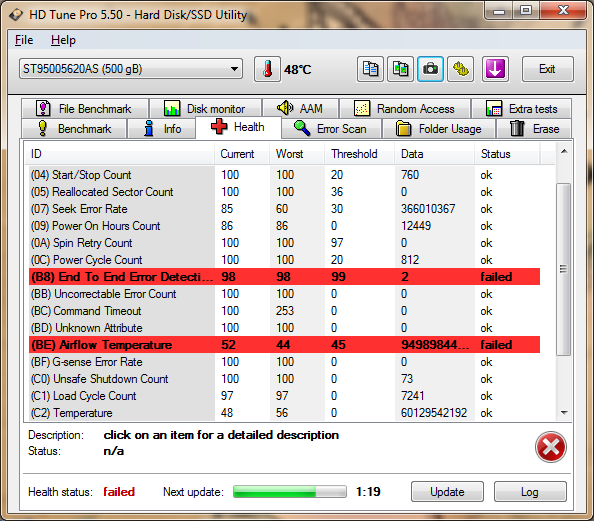594x521 pixels.
Task: Click the Worst column header
Action: pyautogui.click(x=297, y=154)
